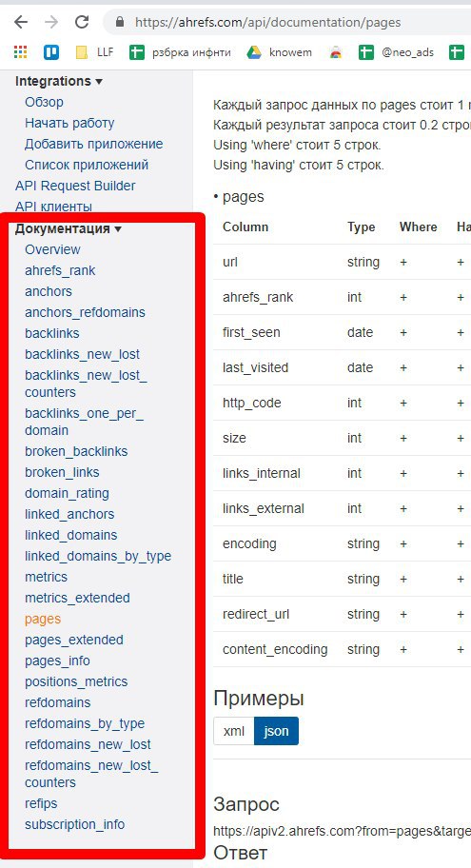Open the Обзор link
The width and height of the screenshot is (471, 868).
point(45,102)
